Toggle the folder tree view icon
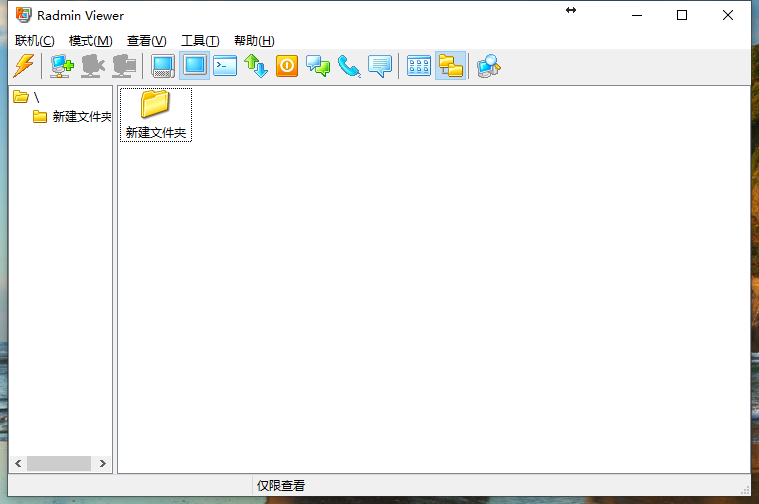This screenshot has height=504, width=759. (451, 65)
